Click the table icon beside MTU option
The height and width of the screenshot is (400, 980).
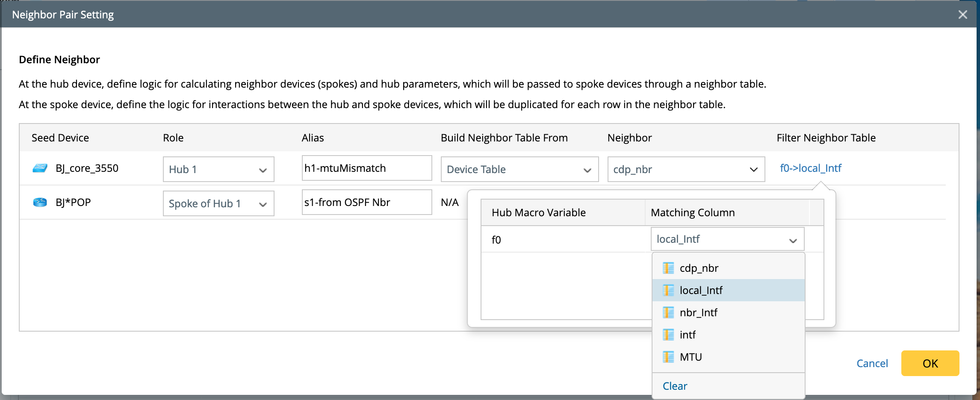tap(668, 357)
